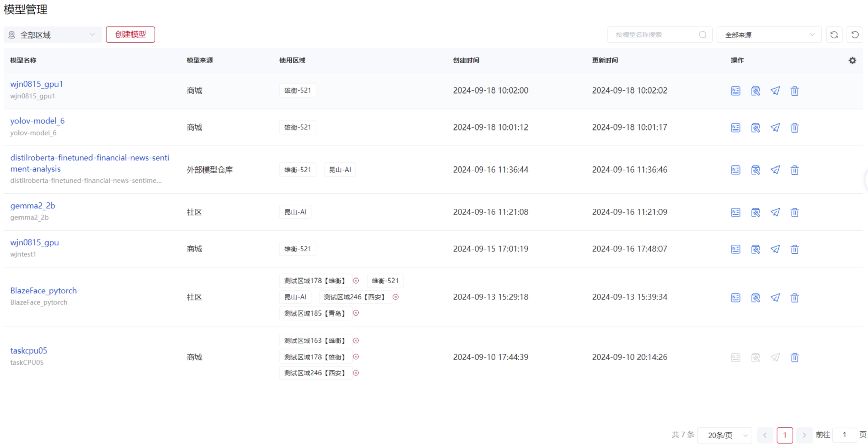Image resolution: width=868 pixels, height=445 pixels.
Task: Remove 测试区域163【雄衡】 tag from taskcpu05
Action: click(356, 341)
